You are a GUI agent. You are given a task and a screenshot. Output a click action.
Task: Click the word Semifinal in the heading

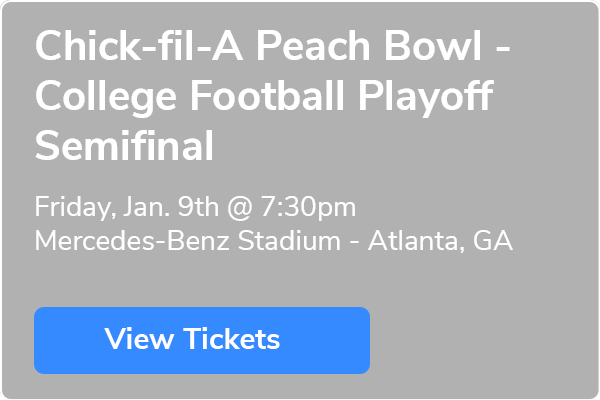pos(124,148)
